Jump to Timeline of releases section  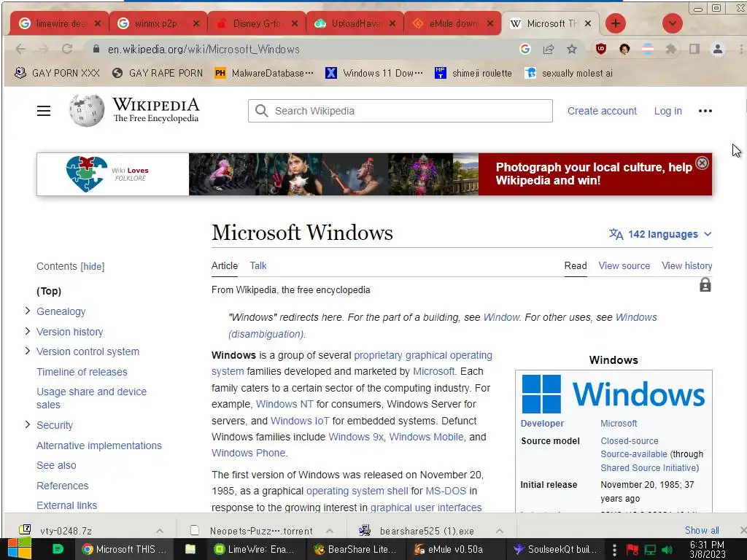[82, 372]
